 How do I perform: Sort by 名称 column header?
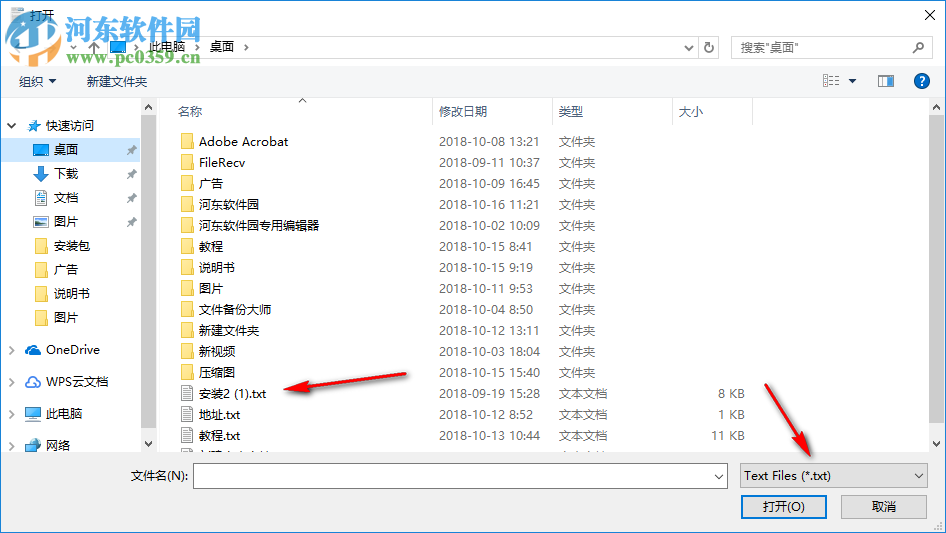point(190,112)
